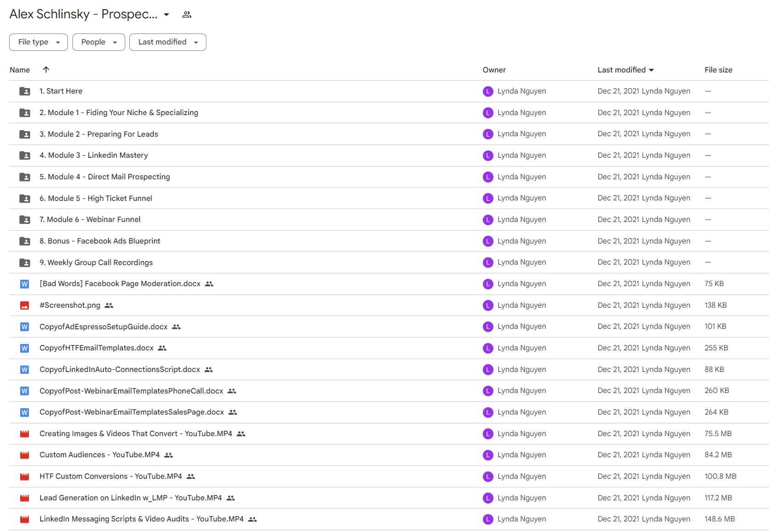Select 4. Module 3 - Linkedin Mastery
Screen dimensions: 769x532
[x=94, y=155]
